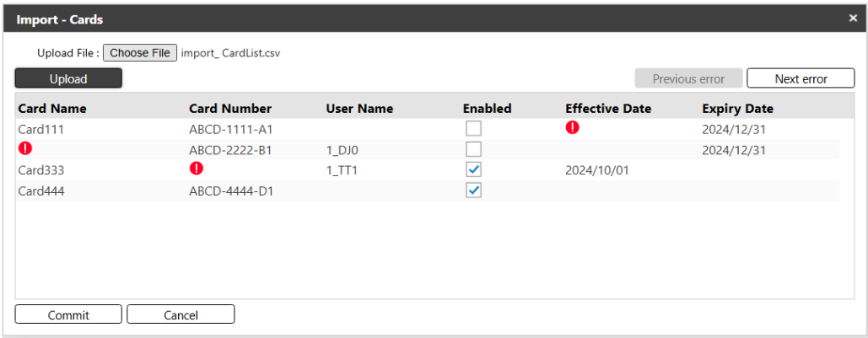Select user name 1_TT1 cell
The width and height of the screenshot is (868, 338).
[342, 170]
